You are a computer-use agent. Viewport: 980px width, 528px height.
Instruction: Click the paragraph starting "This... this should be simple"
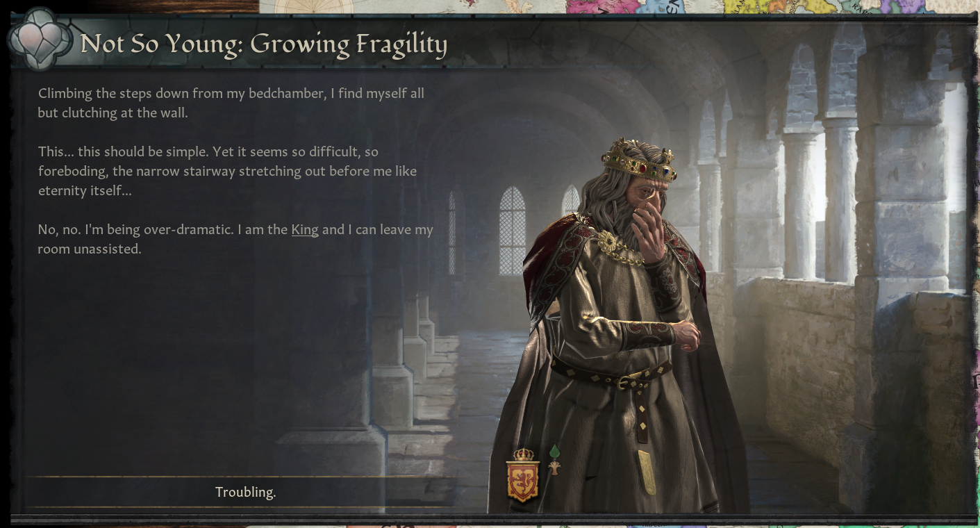click(227, 171)
